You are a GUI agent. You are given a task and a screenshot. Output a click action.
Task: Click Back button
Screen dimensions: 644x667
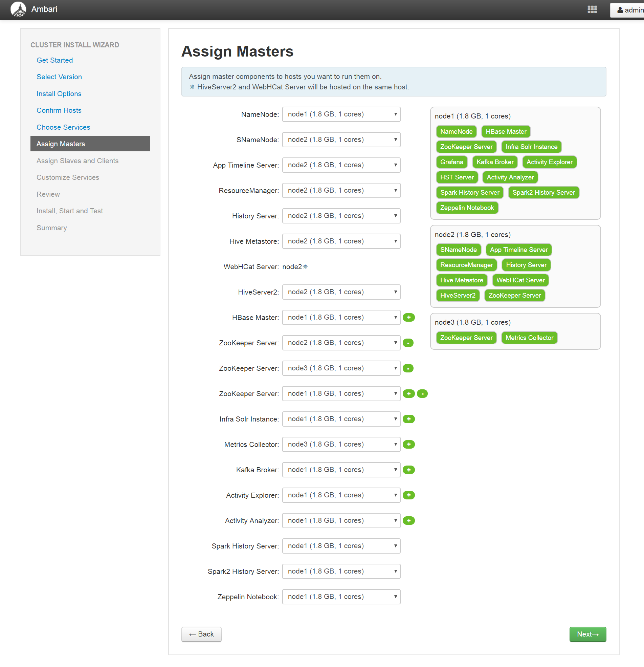(201, 634)
